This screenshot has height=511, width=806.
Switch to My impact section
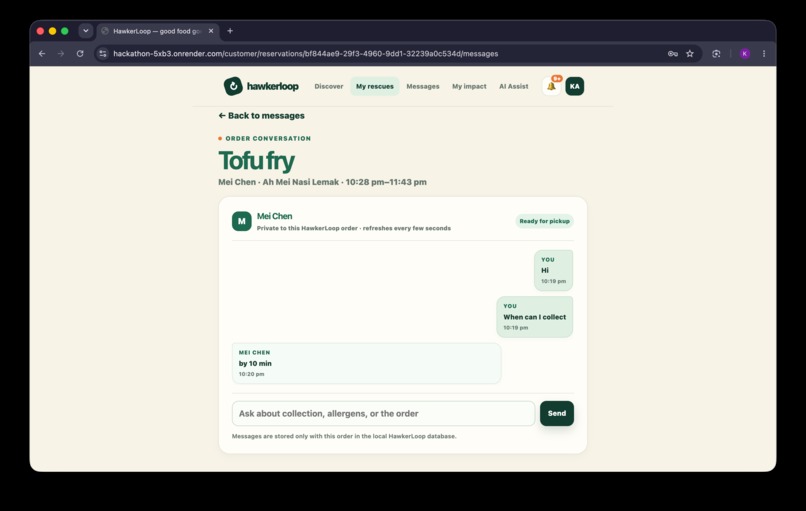(x=469, y=86)
